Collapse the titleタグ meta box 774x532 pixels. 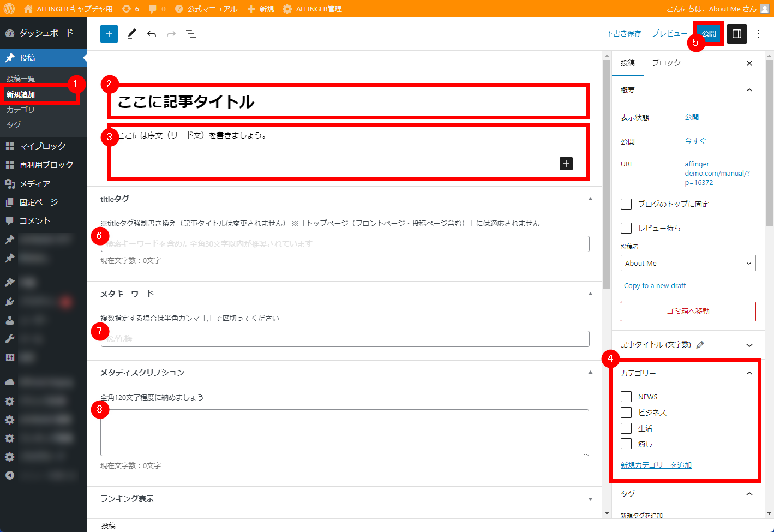[x=590, y=199]
